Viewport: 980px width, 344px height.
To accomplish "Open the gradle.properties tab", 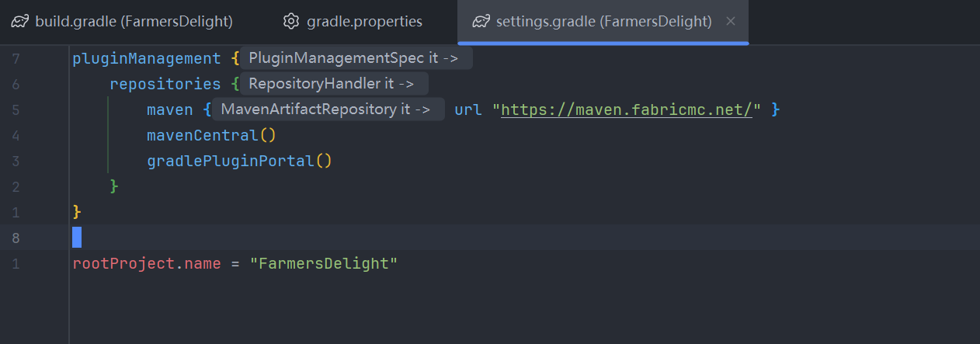I will [x=364, y=22].
